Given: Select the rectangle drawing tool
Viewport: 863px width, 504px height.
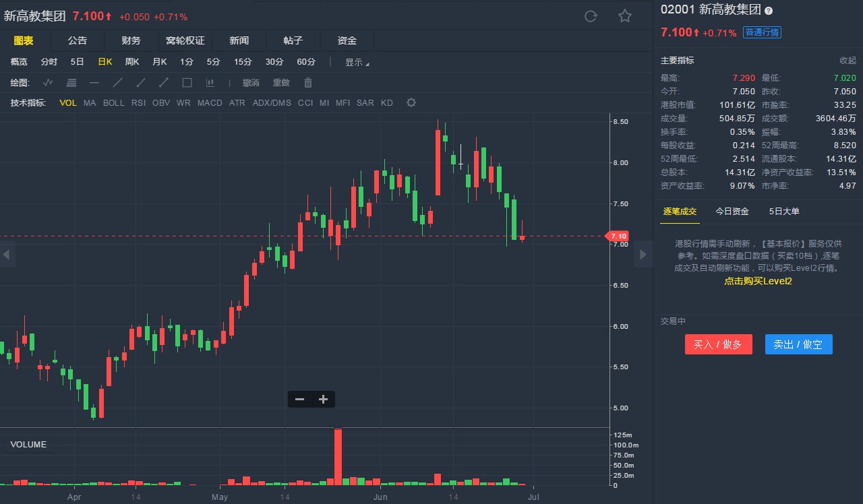Looking at the screenshot, I should [187, 83].
